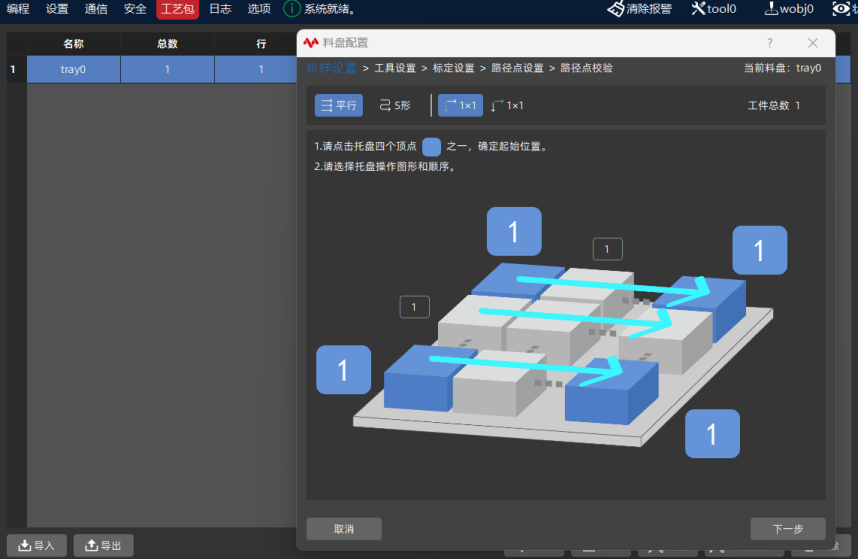Image resolution: width=858 pixels, height=559 pixels.
Task: Click the 总数 column header
Action: 167,44
